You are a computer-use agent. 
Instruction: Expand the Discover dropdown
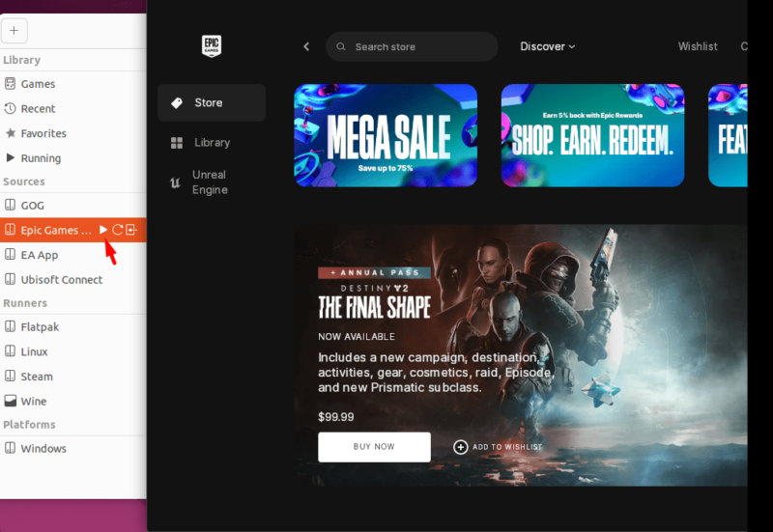(x=547, y=46)
